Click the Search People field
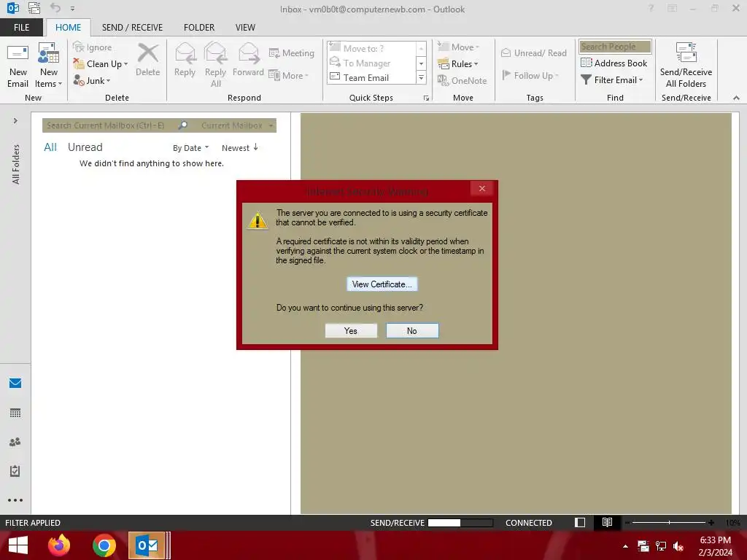Screen dimensions: 747x560 [x=615, y=47]
